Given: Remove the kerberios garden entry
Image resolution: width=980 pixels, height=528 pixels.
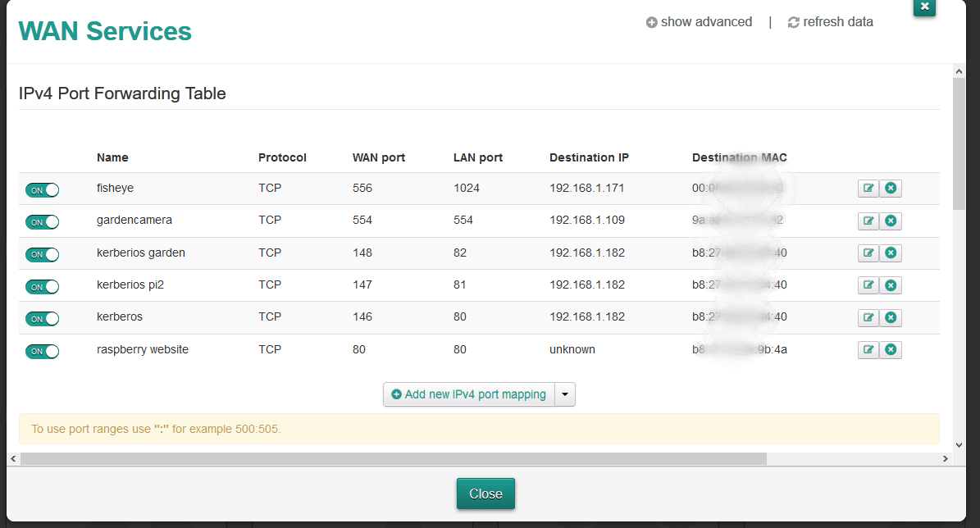Looking at the screenshot, I should (x=891, y=253).
